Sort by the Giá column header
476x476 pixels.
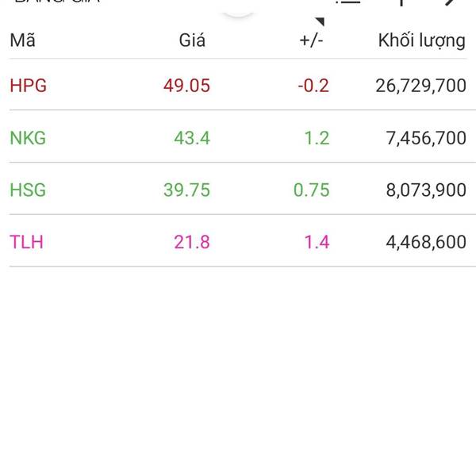click(x=192, y=40)
